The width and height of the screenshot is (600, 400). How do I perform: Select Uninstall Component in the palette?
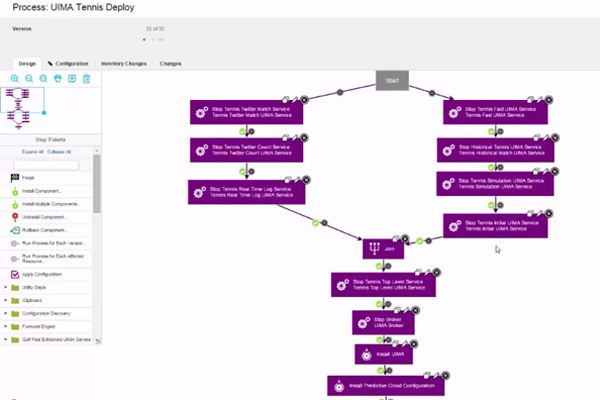click(x=46, y=217)
